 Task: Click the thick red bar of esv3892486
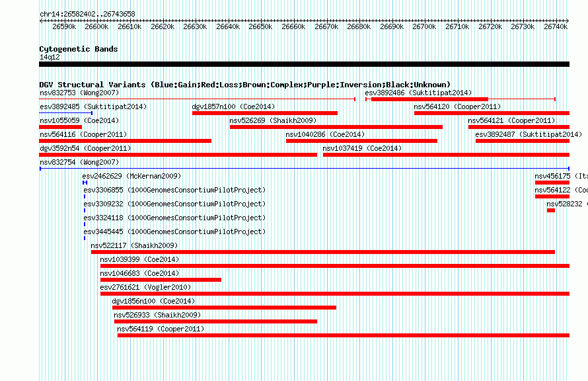(429, 99)
